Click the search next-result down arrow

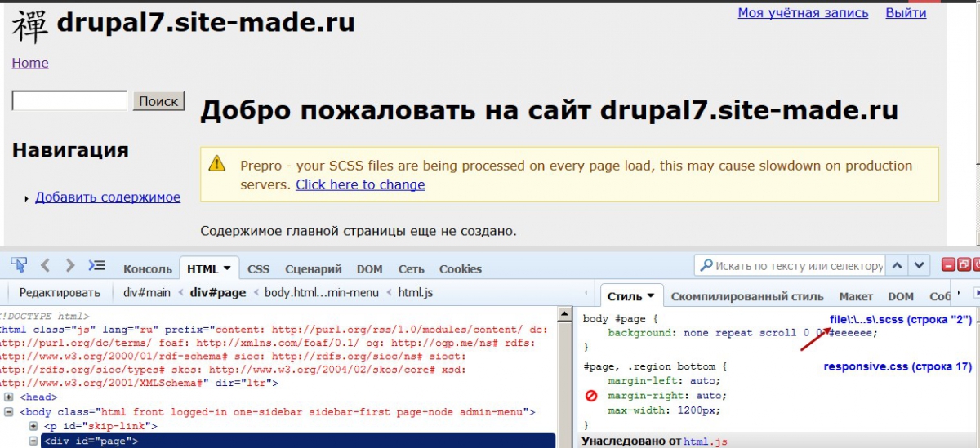(x=920, y=265)
